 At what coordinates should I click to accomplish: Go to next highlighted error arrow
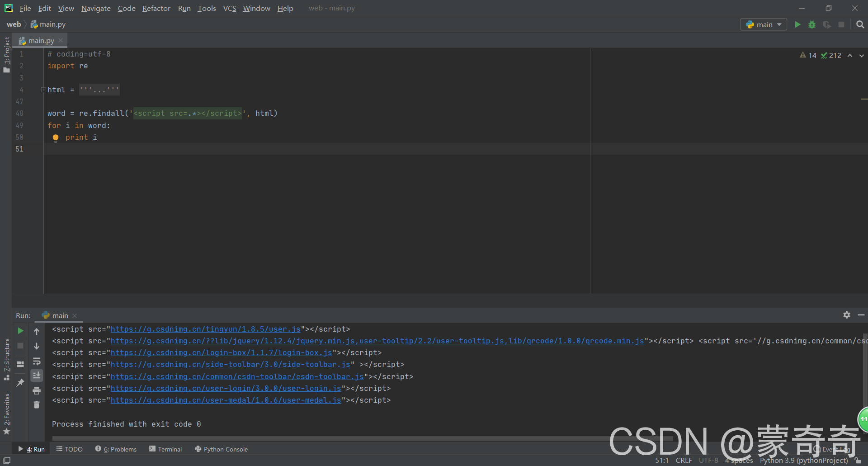[862, 55]
